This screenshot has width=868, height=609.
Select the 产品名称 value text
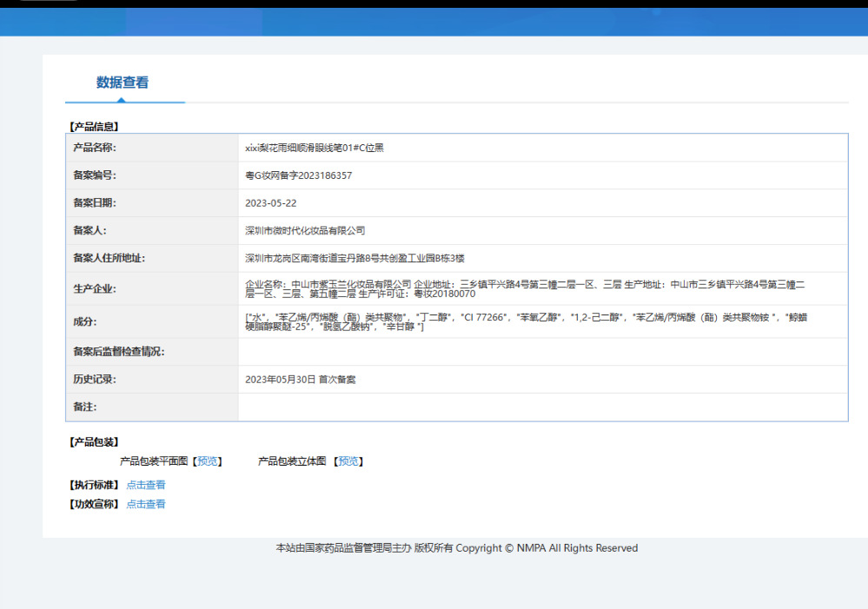[x=315, y=148]
